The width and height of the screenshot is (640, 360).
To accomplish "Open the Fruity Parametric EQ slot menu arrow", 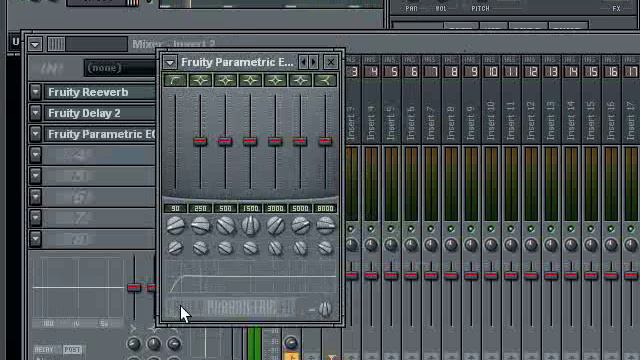I will (36, 134).
